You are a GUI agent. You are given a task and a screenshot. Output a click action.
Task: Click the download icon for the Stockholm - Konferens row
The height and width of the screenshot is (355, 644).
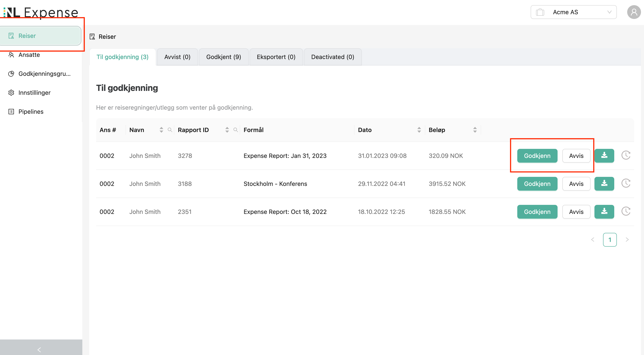[604, 184]
